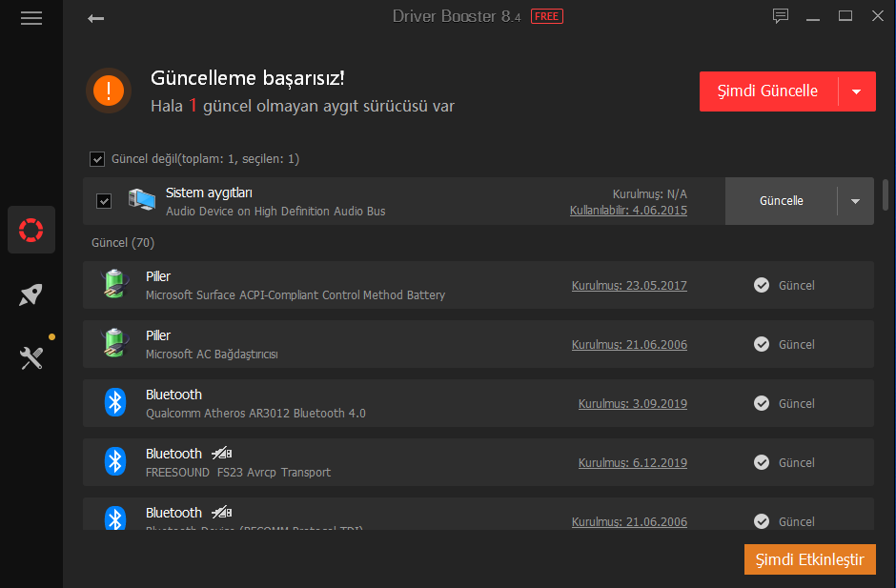Open the Kurulmuş: 3.09.2019 link

pos(633,403)
